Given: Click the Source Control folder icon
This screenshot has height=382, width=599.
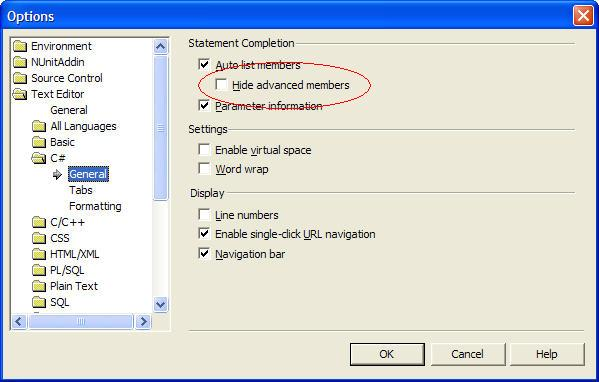Looking at the screenshot, I should pyautogui.click(x=20, y=78).
